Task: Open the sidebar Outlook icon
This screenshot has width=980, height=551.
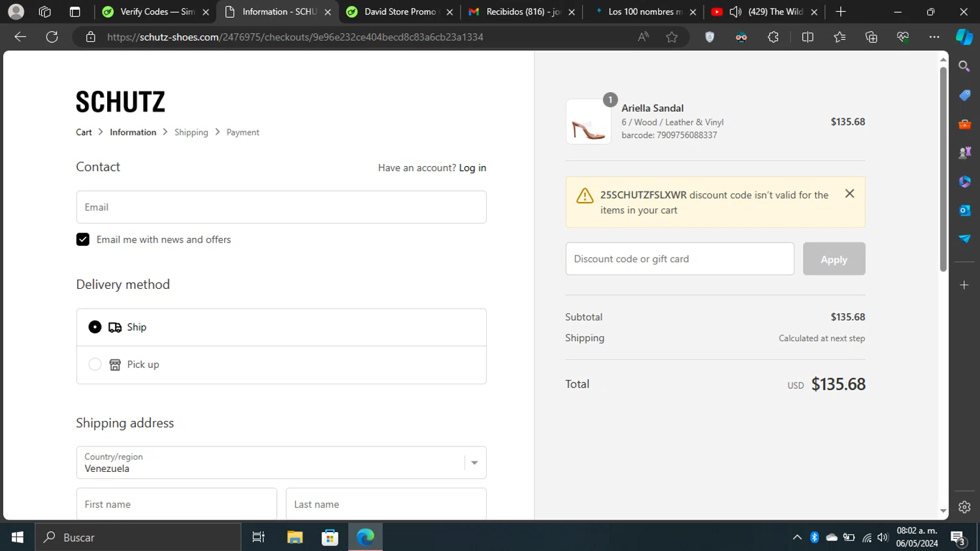Action: click(x=964, y=210)
